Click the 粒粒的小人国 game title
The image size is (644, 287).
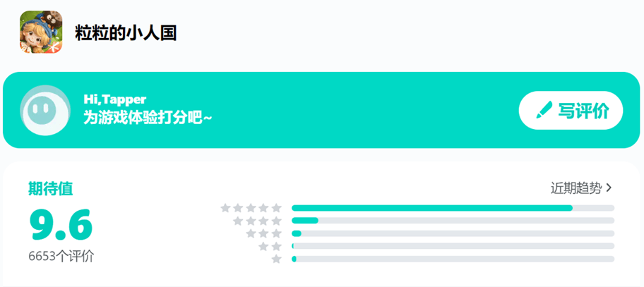(x=126, y=33)
